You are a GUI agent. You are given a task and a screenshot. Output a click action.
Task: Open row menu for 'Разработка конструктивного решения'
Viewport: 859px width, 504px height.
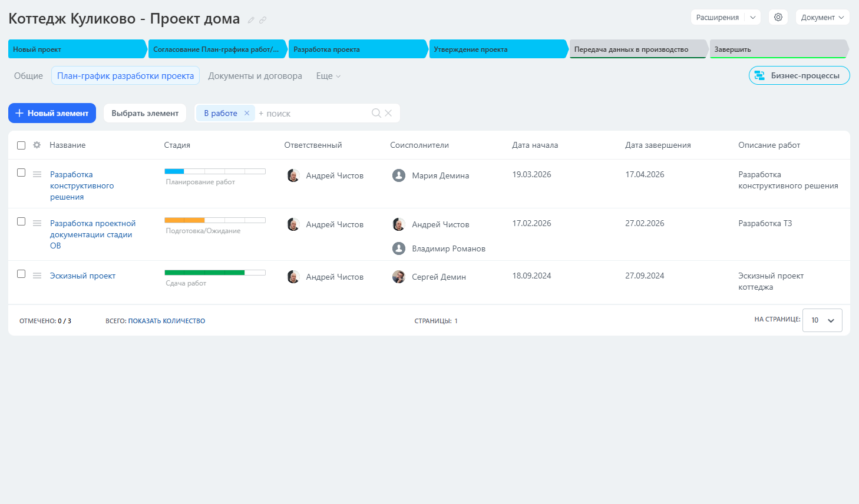[37, 174]
